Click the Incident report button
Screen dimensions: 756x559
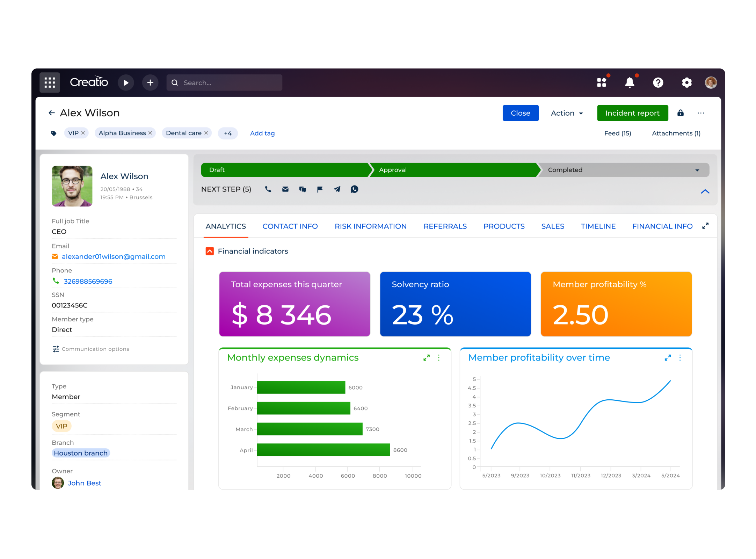pos(632,113)
